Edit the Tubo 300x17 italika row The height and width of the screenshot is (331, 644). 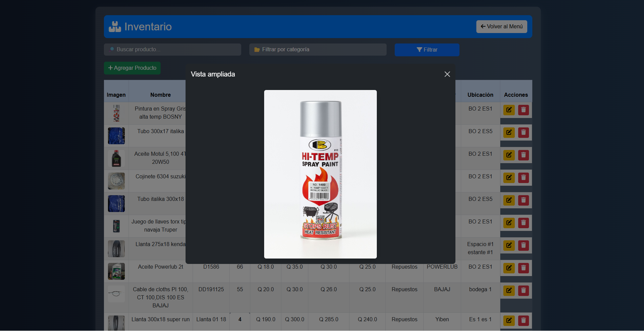pos(509,132)
